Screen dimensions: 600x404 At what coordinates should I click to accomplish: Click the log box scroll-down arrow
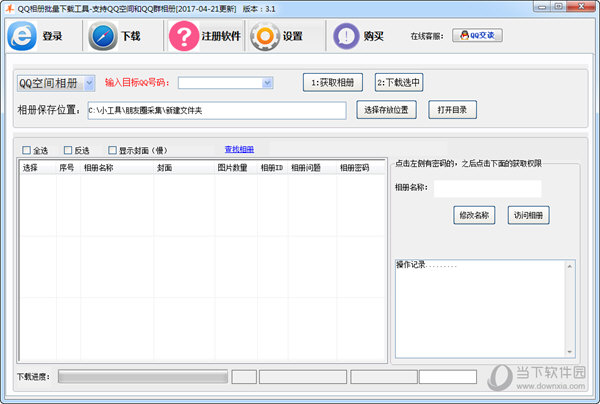[570, 352]
